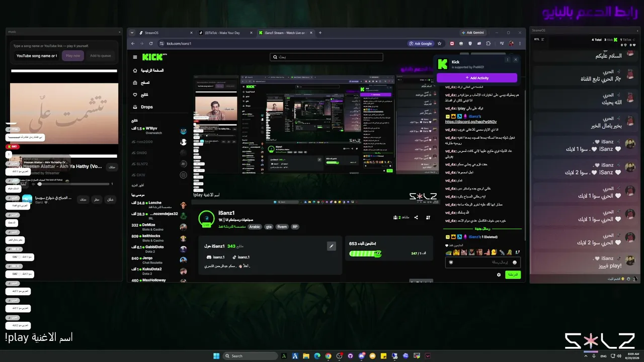Go back in the browser
The height and width of the screenshot is (362, 644).
[x=132, y=44]
